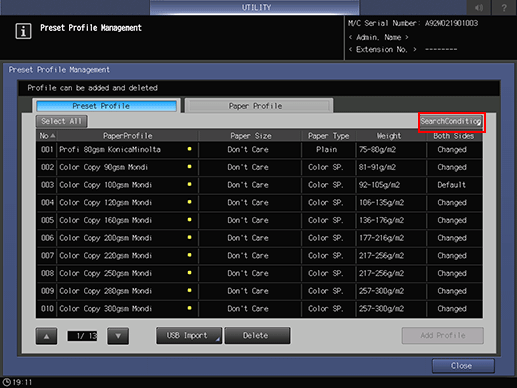517x388 pixels.
Task: Switch to the Paper Profile tab
Action: pos(255,106)
